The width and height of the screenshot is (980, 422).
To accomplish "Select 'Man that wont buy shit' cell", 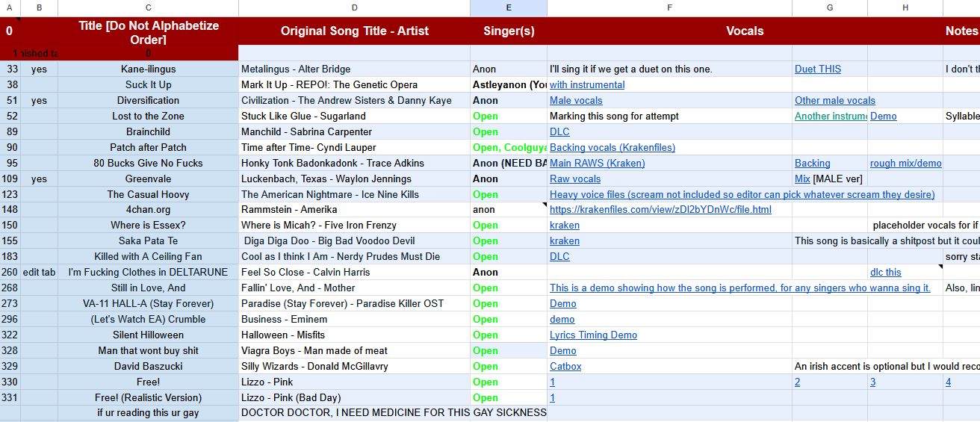I will [x=149, y=350].
